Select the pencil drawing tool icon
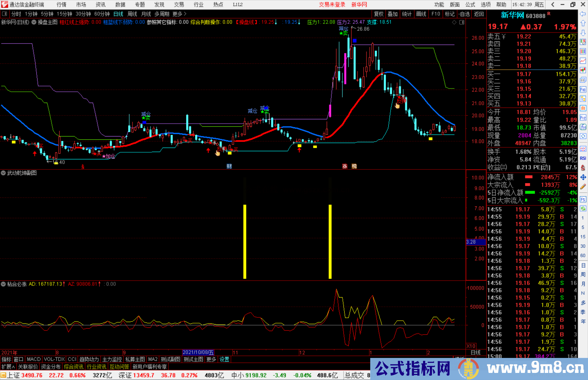 point(583,187)
